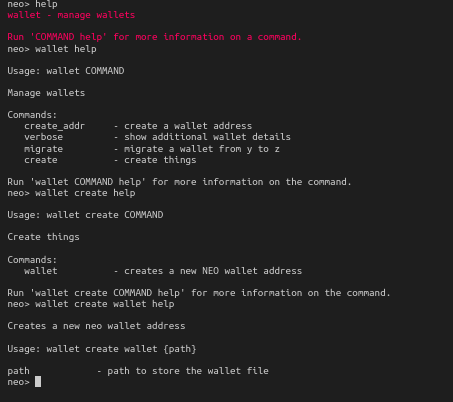
Task: Click the 'verbose' command entry
Action: click(43, 137)
